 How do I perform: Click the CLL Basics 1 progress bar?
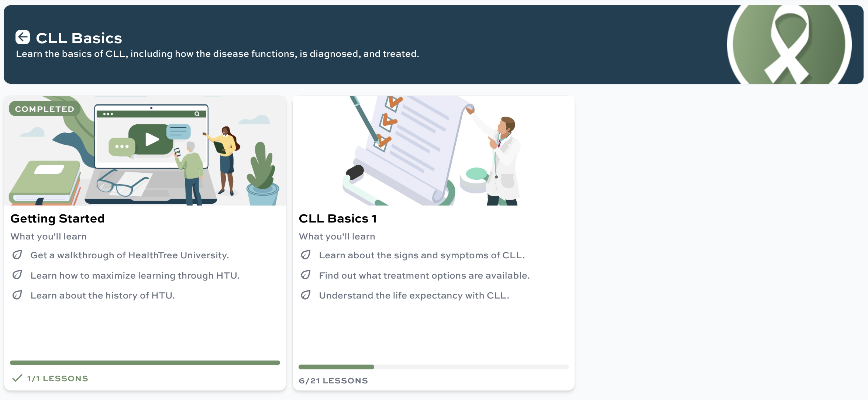pos(434,367)
